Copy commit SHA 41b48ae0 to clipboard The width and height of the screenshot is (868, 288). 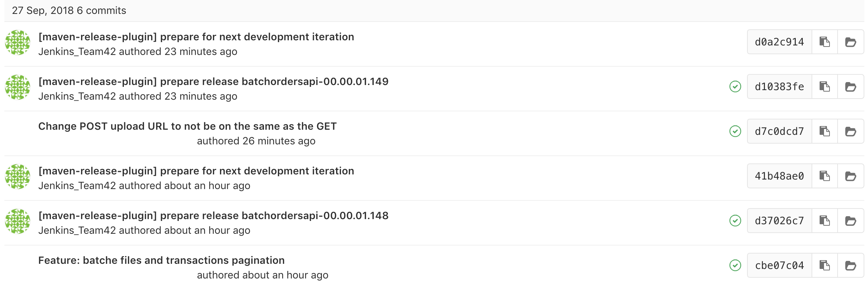825,176
